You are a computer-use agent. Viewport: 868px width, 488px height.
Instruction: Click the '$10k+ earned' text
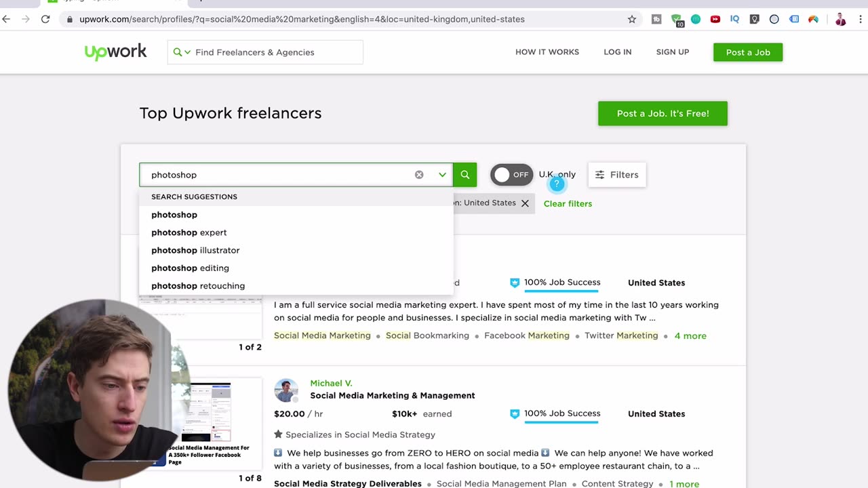click(422, 413)
